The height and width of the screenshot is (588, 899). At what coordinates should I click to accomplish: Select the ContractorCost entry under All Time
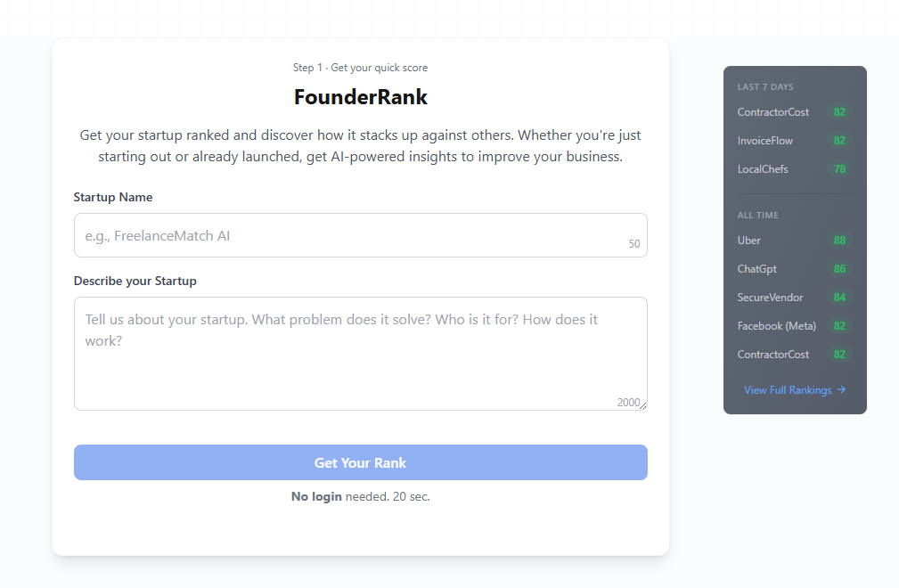(x=773, y=354)
